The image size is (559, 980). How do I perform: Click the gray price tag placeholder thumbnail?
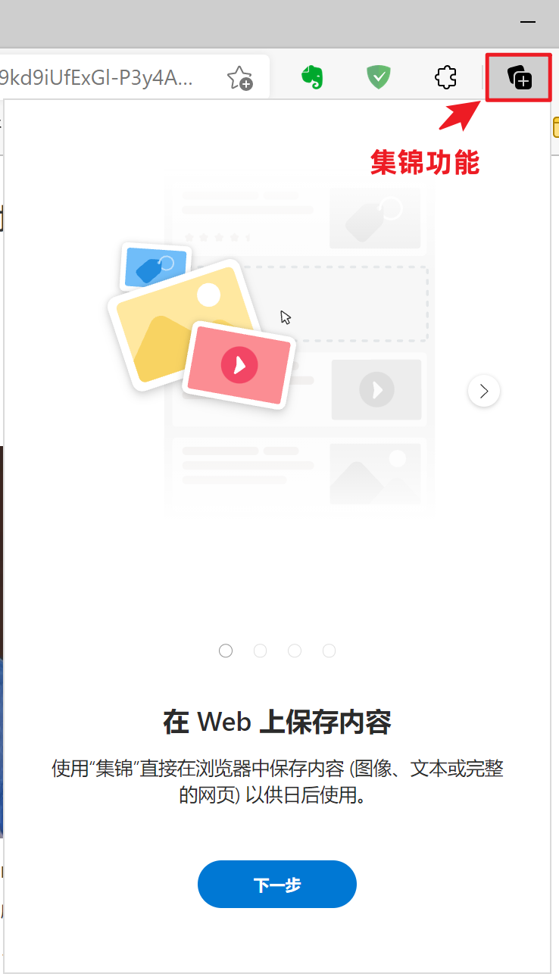(375, 219)
